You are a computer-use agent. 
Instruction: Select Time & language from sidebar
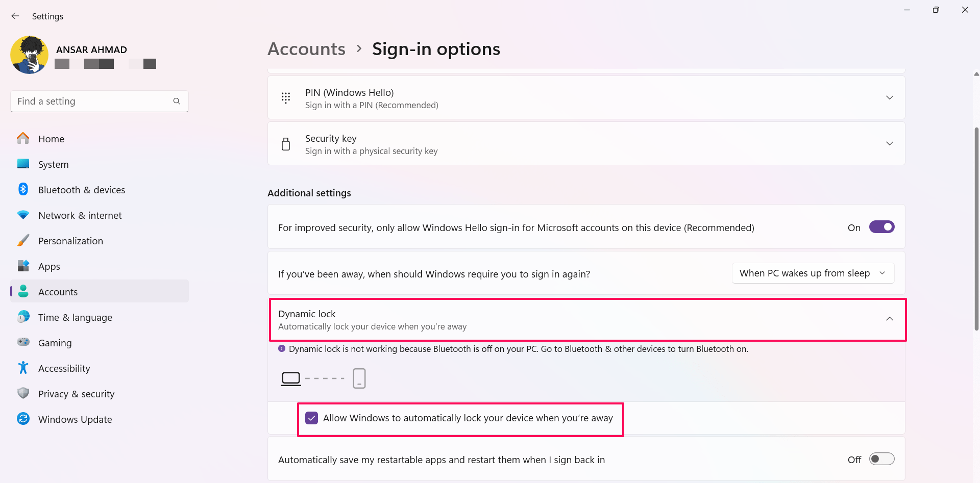(75, 317)
